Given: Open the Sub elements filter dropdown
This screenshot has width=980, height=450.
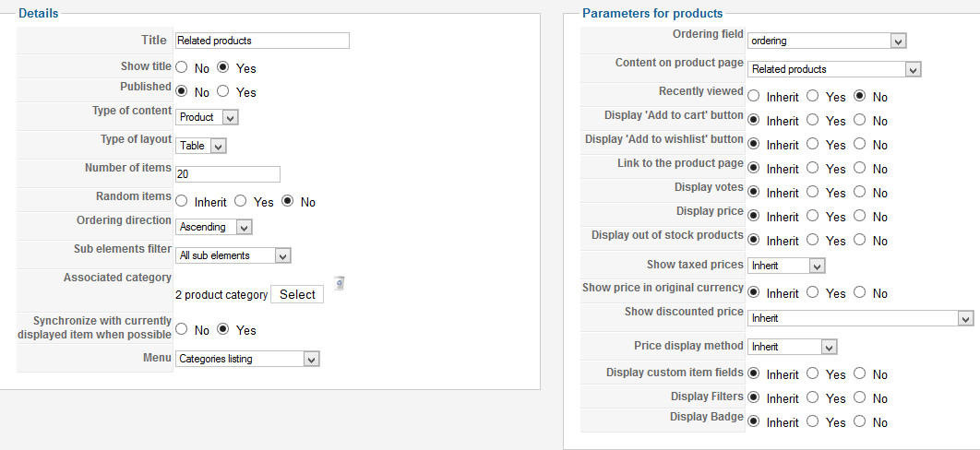Looking at the screenshot, I should coord(233,255).
